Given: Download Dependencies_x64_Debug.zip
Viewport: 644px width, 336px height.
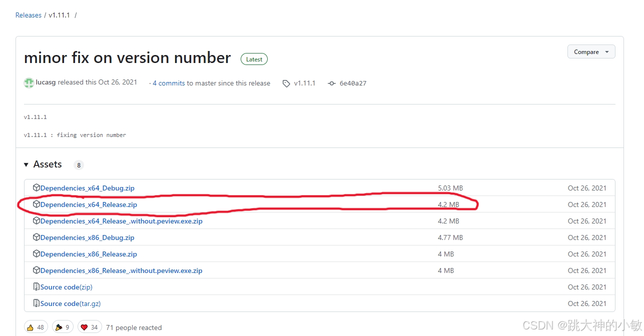Looking at the screenshot, I should pyautogui.click(x=88, y=188).
